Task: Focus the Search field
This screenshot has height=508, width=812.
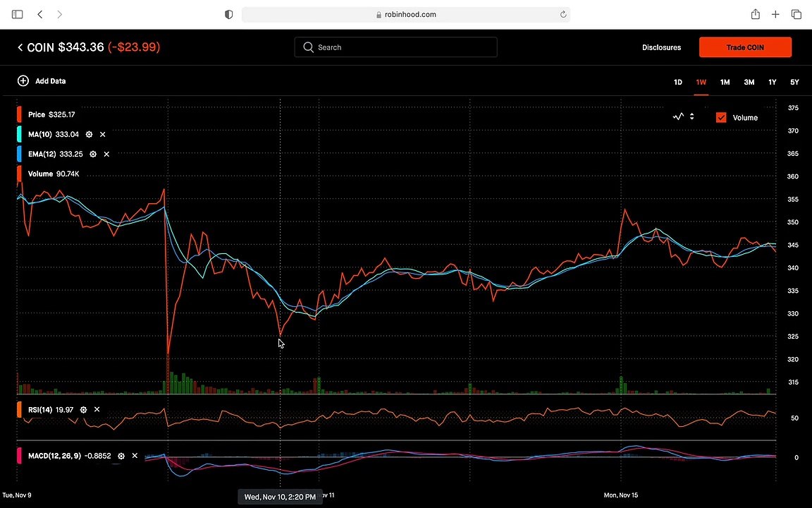Action: click(x=395, y=47)
